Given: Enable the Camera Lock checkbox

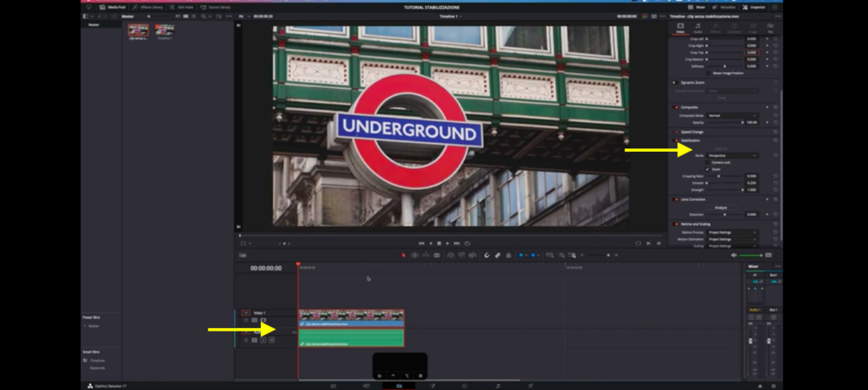Looking at the screenshot, I should pos(708,162).
